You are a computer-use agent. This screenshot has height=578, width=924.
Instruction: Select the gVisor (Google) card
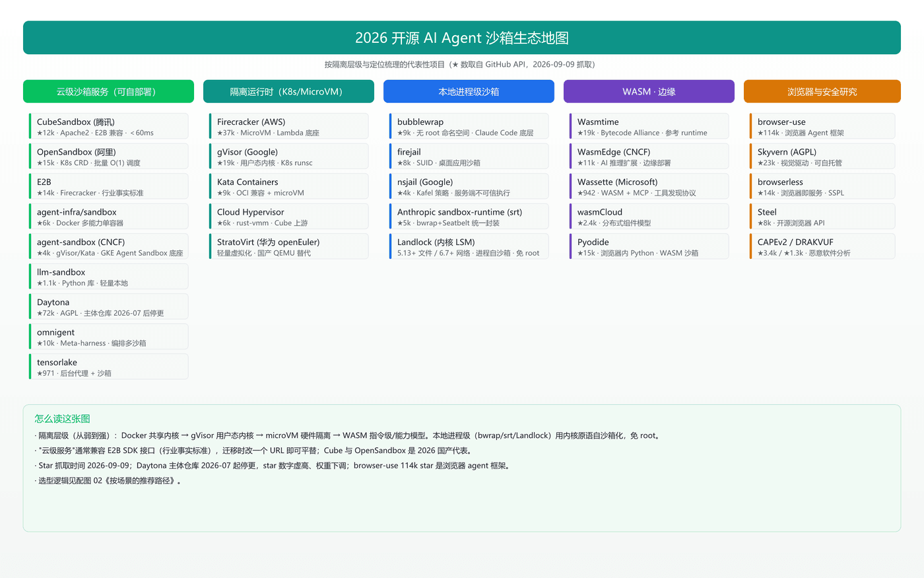(x=288, y=157)
